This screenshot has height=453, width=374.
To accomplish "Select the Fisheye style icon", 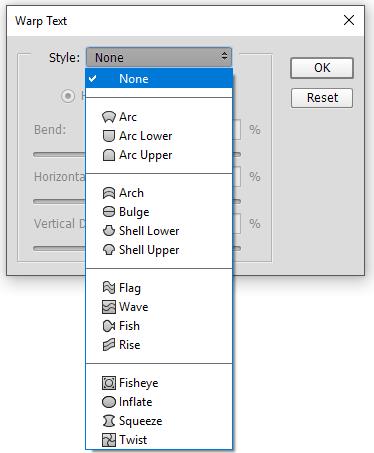I will click(x=109, y=383).
